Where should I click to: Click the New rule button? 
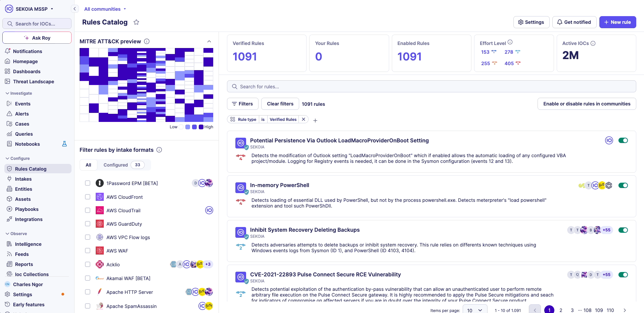click(x=617, y=22)
